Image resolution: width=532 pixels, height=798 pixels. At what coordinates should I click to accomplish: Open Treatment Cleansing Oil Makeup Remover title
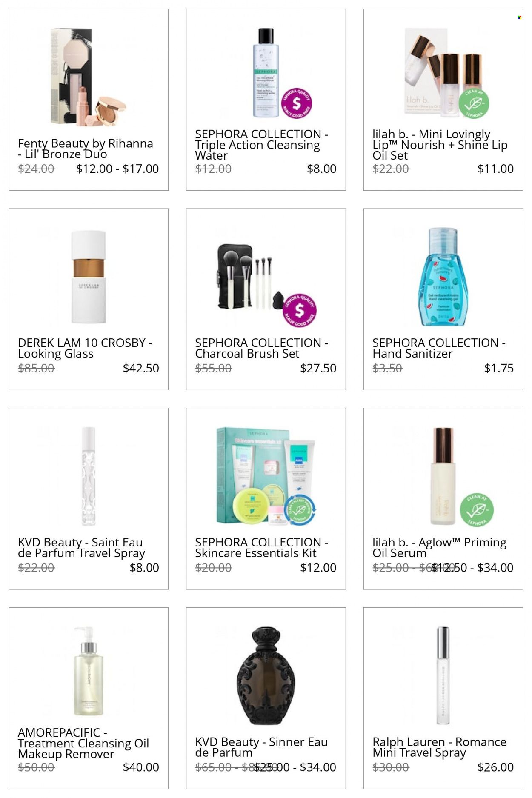pyautogui.click(x=83, y=743)
